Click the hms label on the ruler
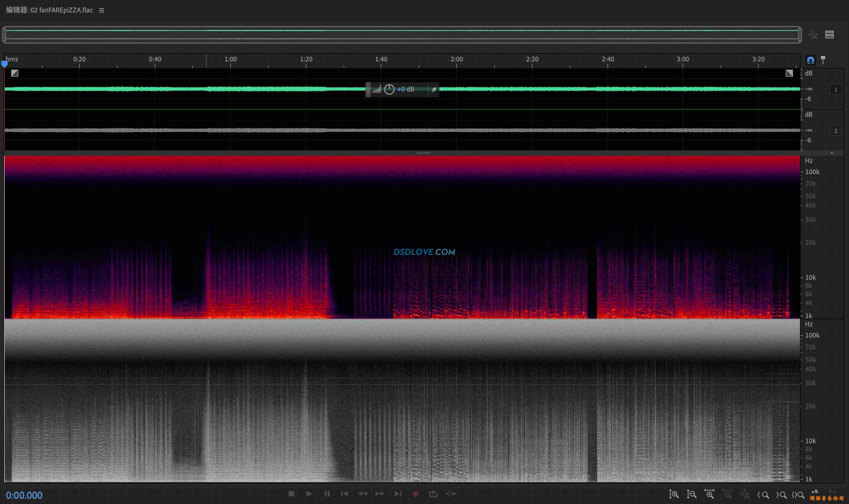 click(x=12, y=59)
